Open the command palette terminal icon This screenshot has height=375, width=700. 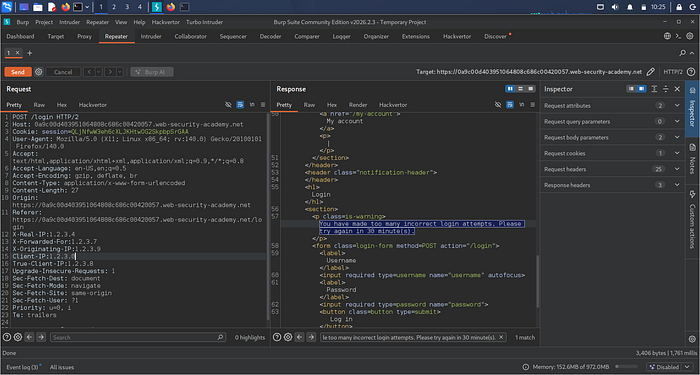pyautogui.click(x=679, y=36)
